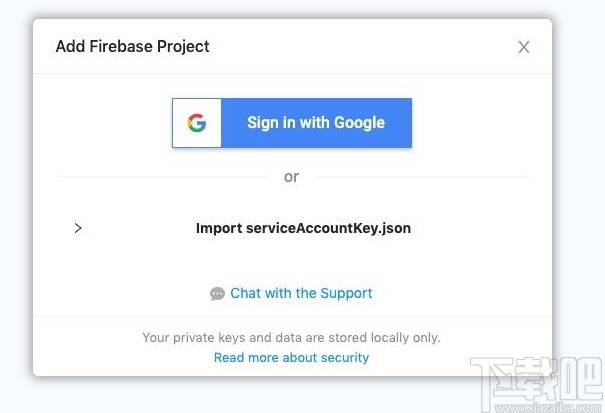This screenshot has width=605, height=413.
Task: Click the chat speech bubble icon
Action: click(x=217, y=294)
